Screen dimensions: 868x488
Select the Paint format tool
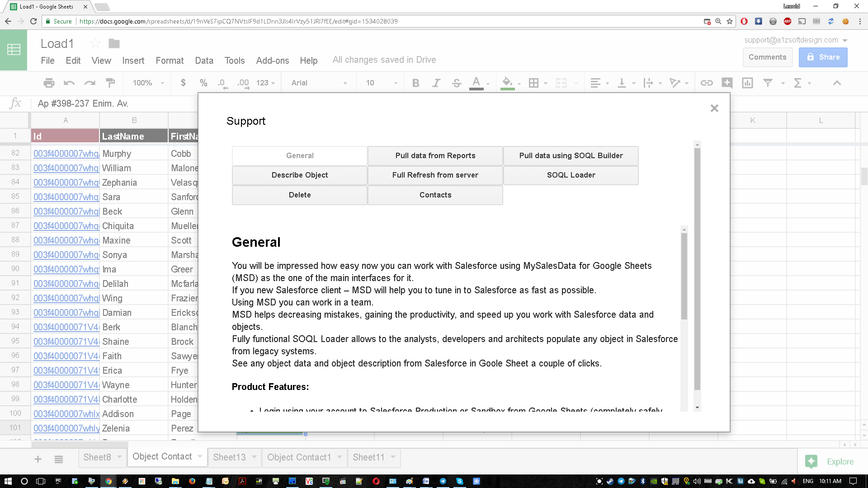110,83
